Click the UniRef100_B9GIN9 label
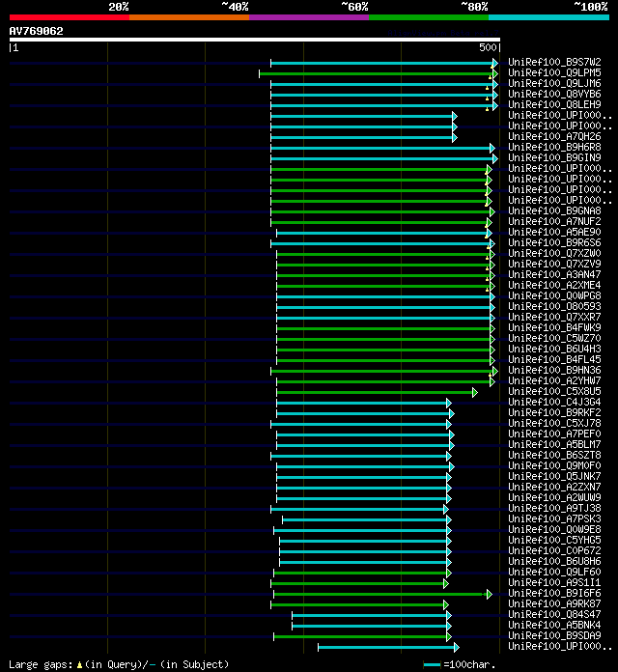This screenshot has width=618, height=672. (554, 157)
